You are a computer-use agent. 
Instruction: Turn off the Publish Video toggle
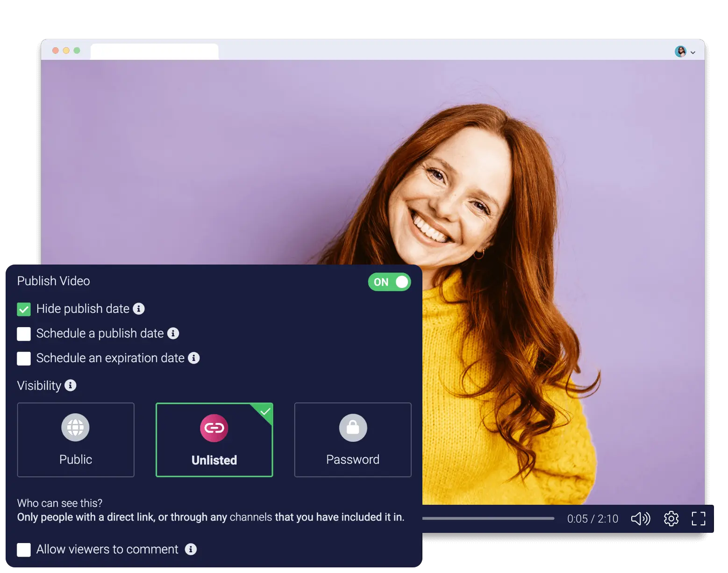[x=389, y=282]
